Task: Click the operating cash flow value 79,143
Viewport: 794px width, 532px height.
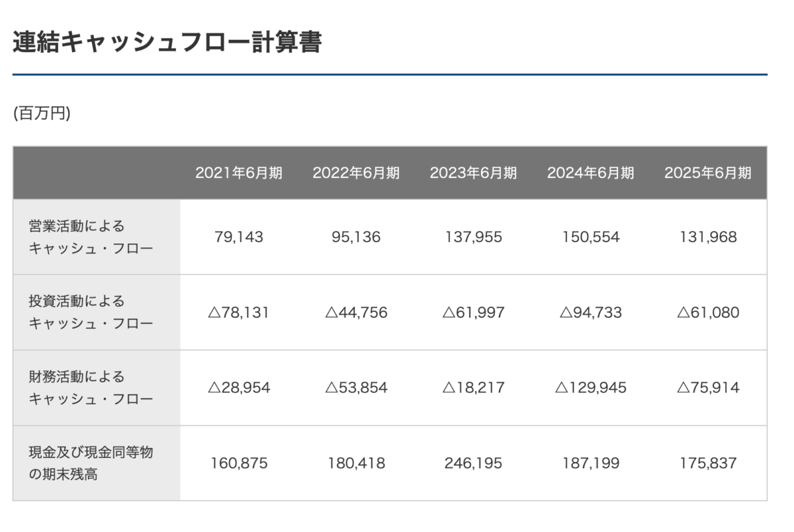Action: pos(239,238)
